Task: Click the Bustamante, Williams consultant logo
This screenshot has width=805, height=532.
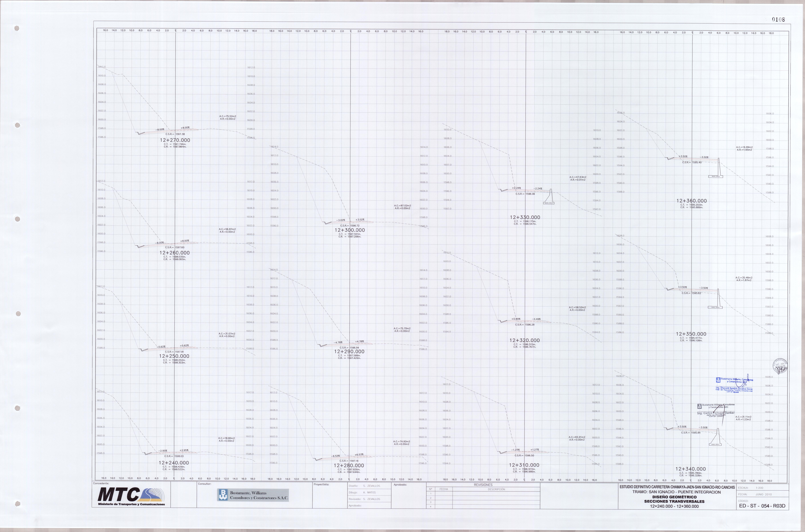Action: point(253,495)
